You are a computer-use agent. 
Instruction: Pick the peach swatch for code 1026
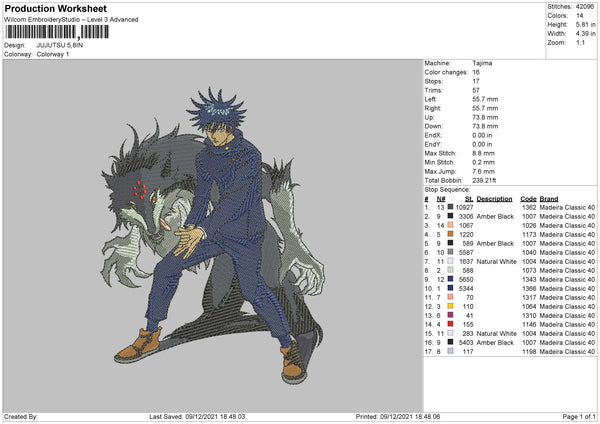click(450, 225)
